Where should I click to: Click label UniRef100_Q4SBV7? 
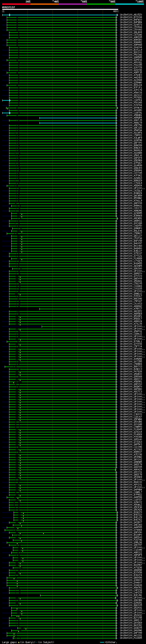tap(131, 522)
